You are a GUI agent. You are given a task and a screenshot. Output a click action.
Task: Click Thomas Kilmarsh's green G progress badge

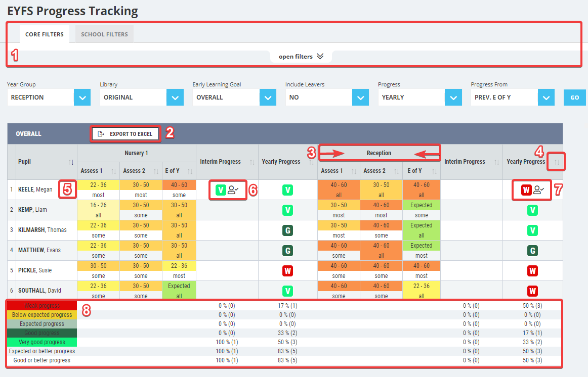(287, 230)
